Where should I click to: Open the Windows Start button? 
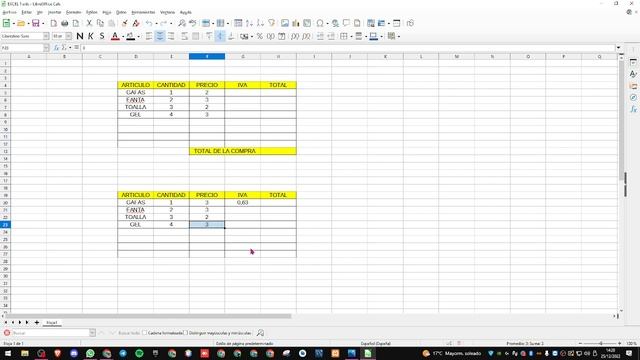[x=8, y=353]
